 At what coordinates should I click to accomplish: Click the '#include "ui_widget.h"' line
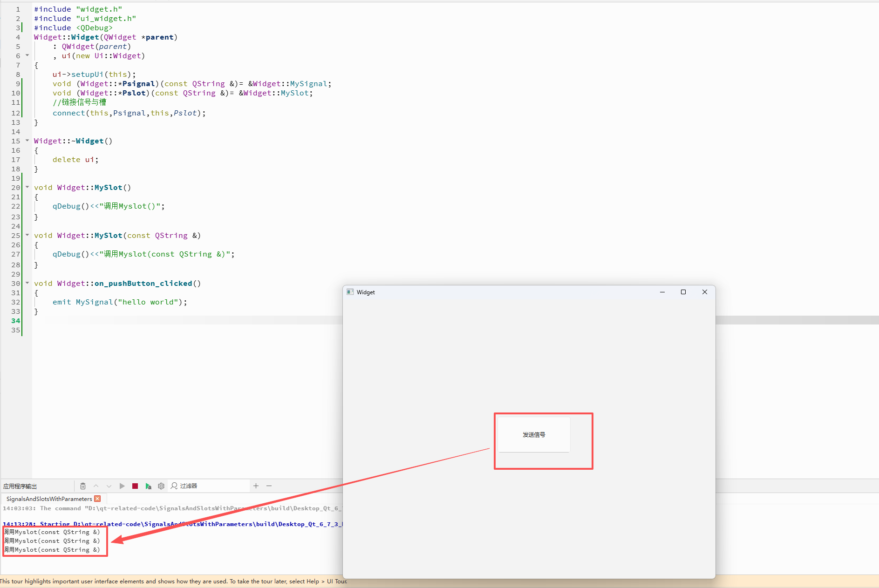tap(85, 19)
